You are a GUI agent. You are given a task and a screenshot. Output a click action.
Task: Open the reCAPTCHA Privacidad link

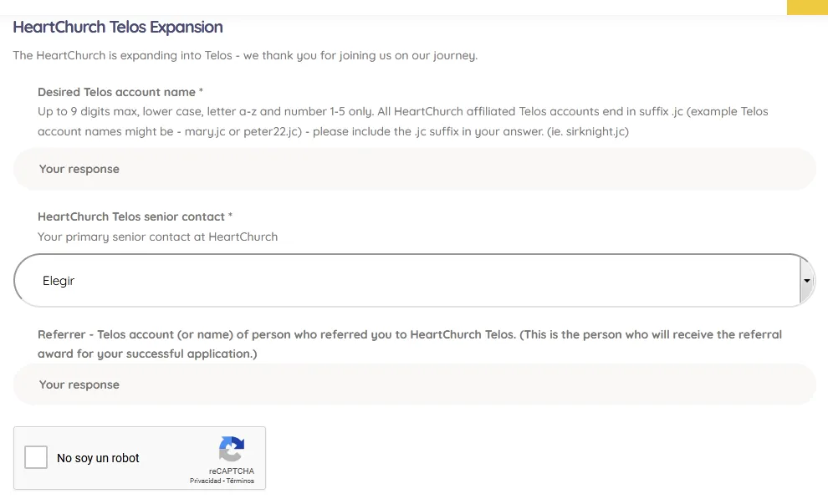point(206,481)
